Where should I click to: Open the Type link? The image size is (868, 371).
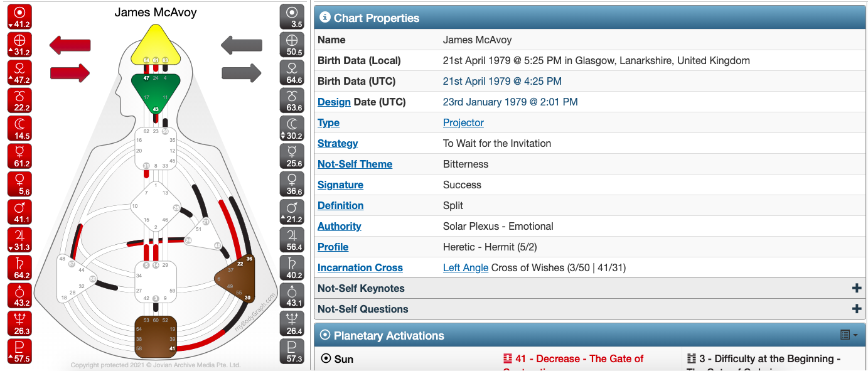pos(328,122)
